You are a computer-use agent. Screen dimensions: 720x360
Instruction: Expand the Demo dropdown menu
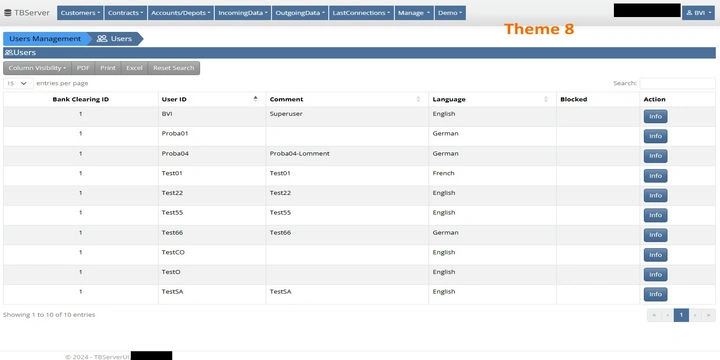click(x=450, y=13)
